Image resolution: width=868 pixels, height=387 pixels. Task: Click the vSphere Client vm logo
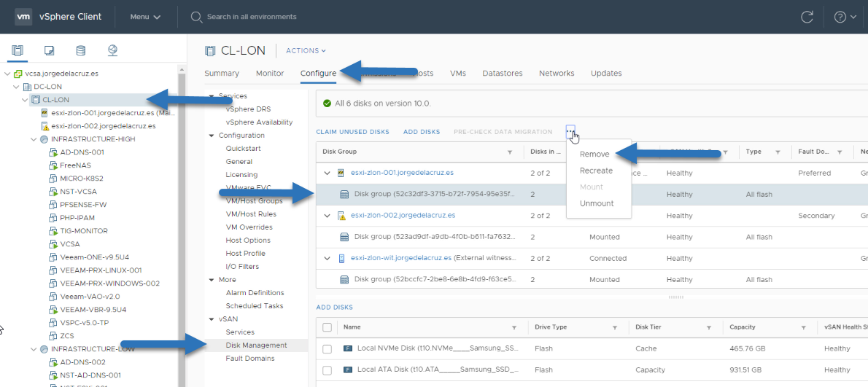23,17
